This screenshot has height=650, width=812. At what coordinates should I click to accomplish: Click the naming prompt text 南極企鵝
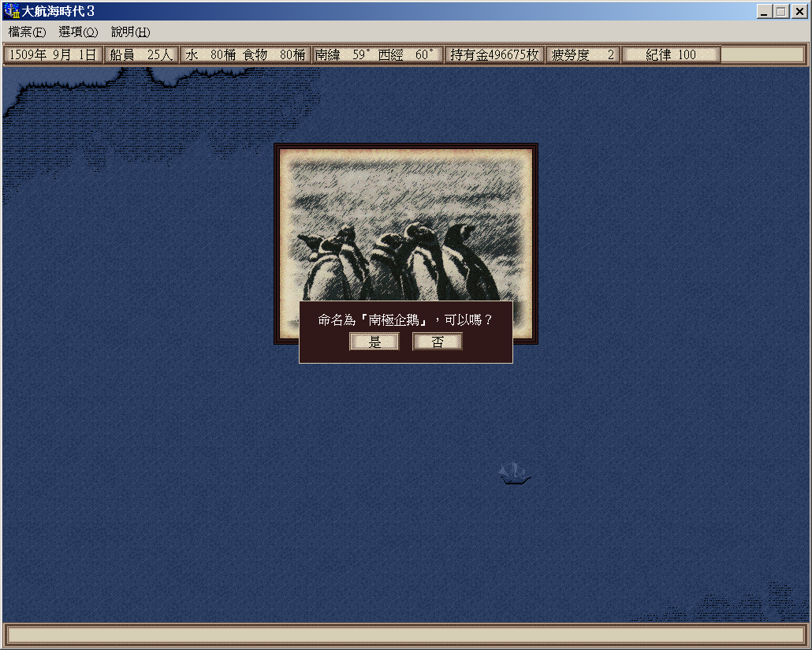pos(405,320)
